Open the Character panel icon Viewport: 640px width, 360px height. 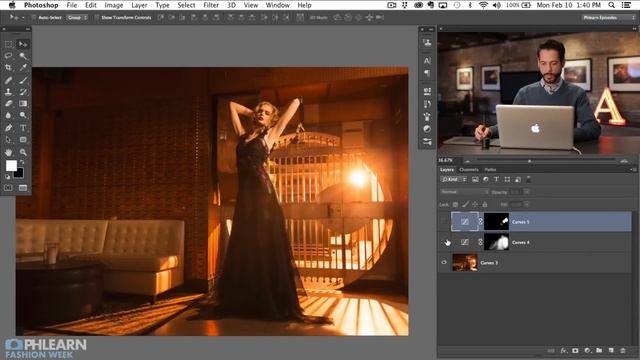(427, 61)
